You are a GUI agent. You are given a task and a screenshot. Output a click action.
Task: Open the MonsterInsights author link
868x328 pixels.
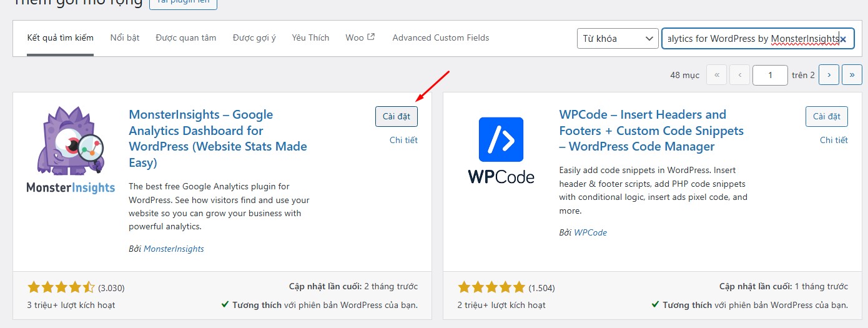pyautogui.click(x=174, y=249)
